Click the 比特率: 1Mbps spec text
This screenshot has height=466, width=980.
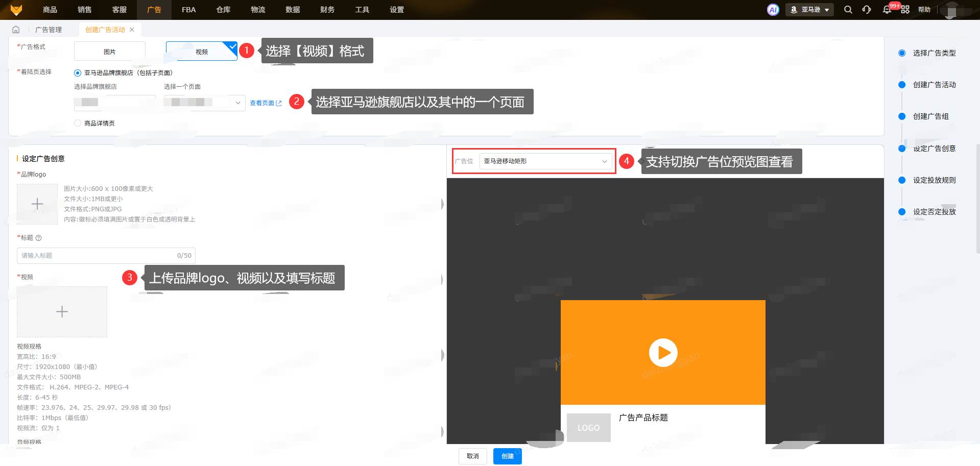(53, 418)
